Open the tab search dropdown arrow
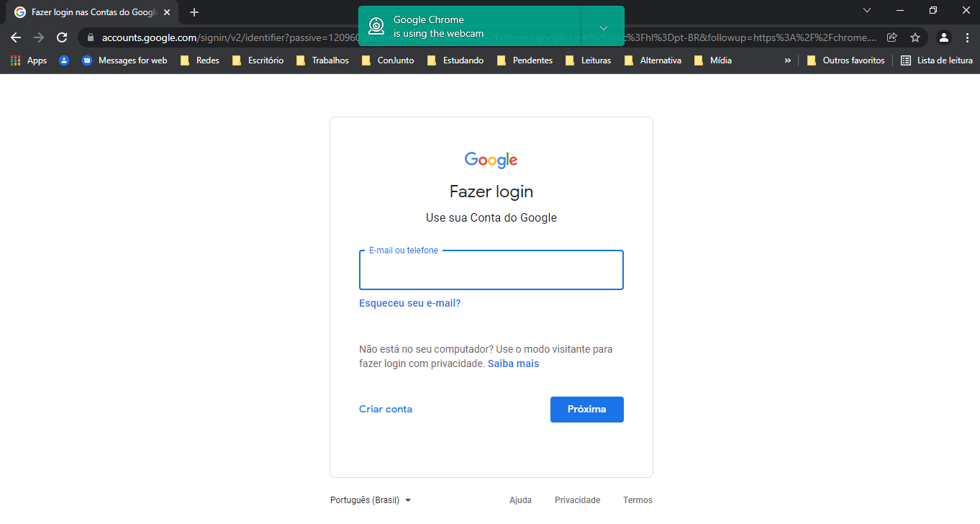Screen dimensions: 980x524 click(x=866, y=10)
